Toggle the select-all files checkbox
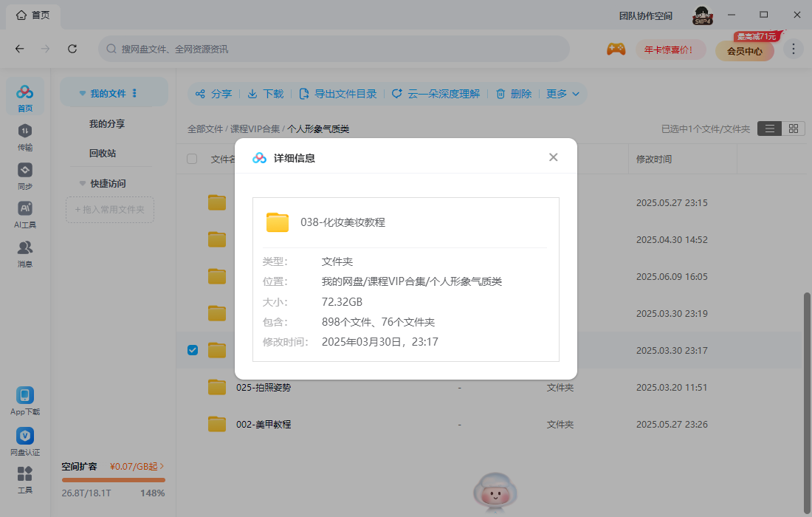Viewport: 812px width, 517px height. point(193,159)
